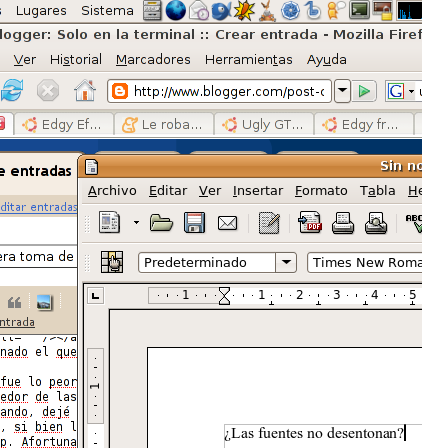Image resolution: width=422 pixels, height=448 pixels.
Task: Expand the Predeterminado paragraph style dropdown
Action: click(x=286, y=262)
